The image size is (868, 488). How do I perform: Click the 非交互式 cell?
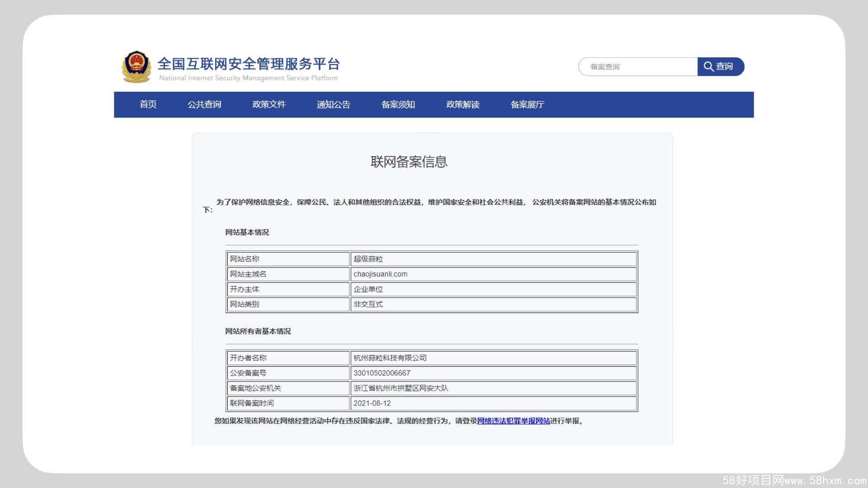coord(494,304)
